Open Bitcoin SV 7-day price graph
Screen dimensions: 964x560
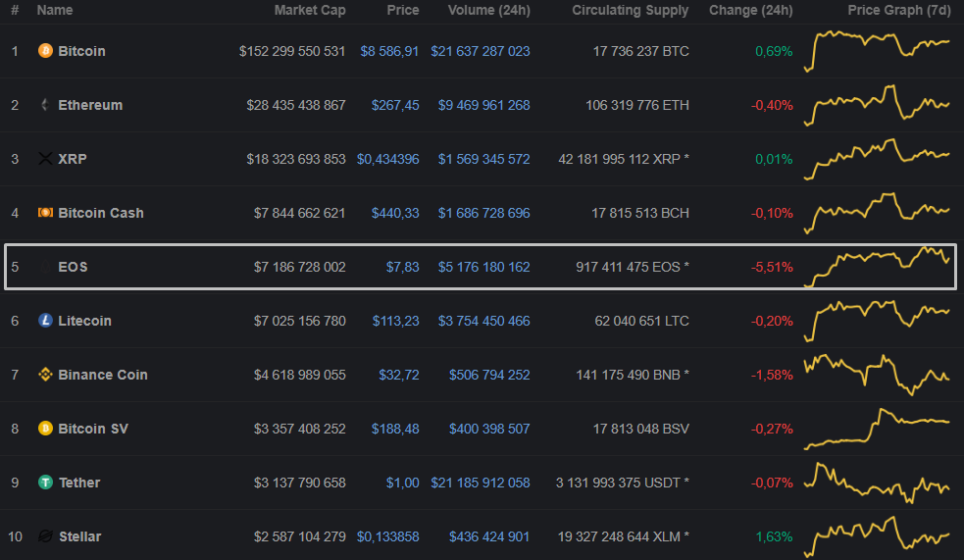(x=877, y=429)
